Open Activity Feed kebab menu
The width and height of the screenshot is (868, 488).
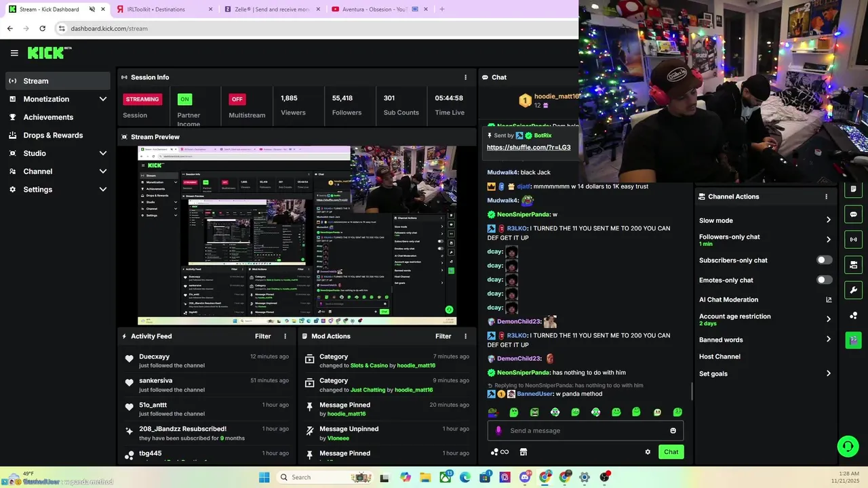point(285,336)
